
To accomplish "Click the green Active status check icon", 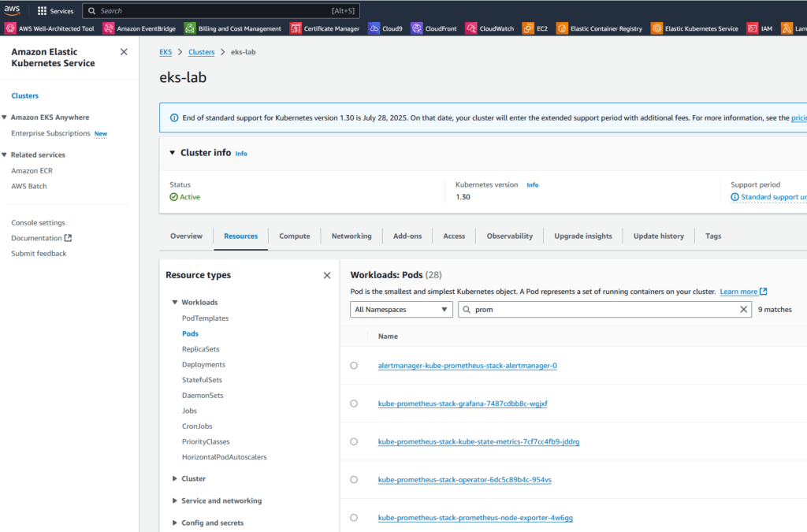I will coord(174,197).
